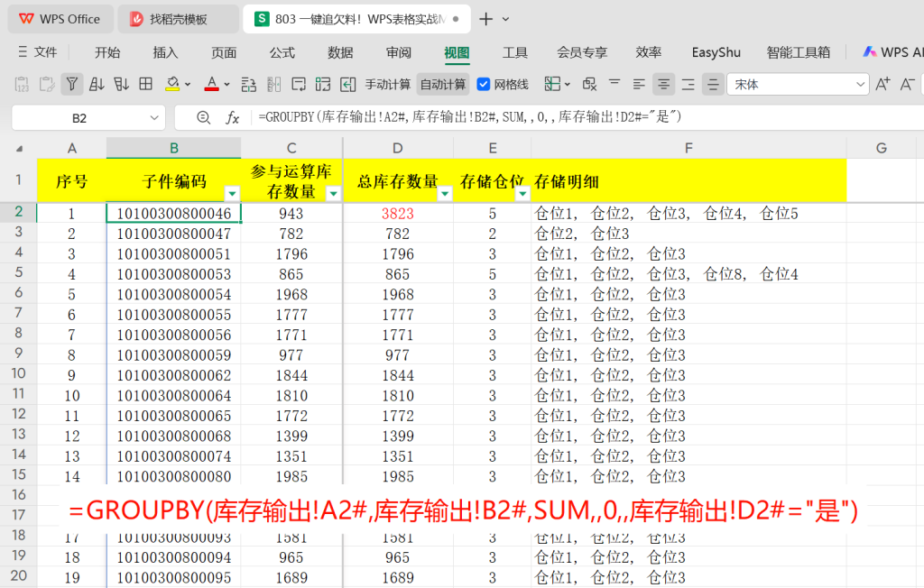Click the freeze panes icon
Viewport: 924px width, 588px height.
[x=552, y=84]
